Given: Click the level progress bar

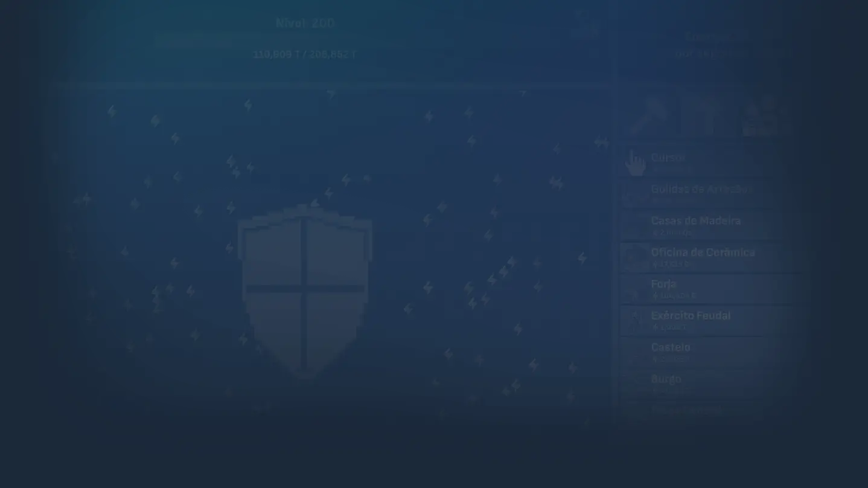Looking at the screenshot, I should point(305,41).
